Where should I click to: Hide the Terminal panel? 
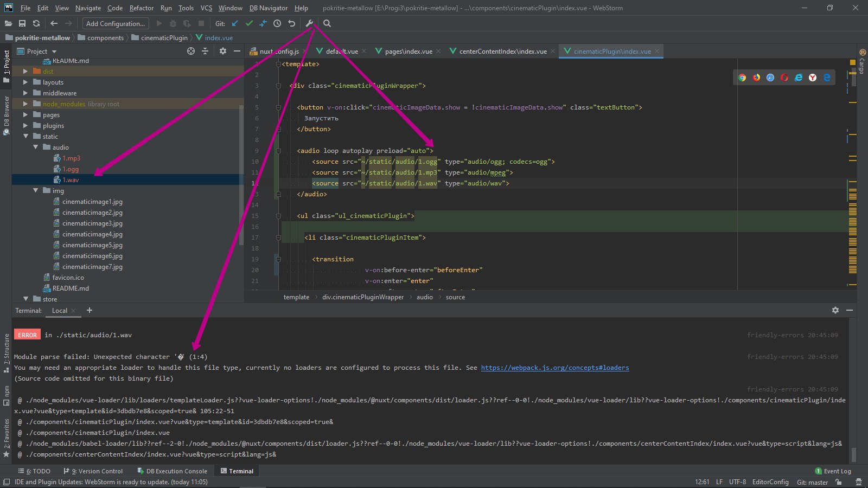coord(850,310)
